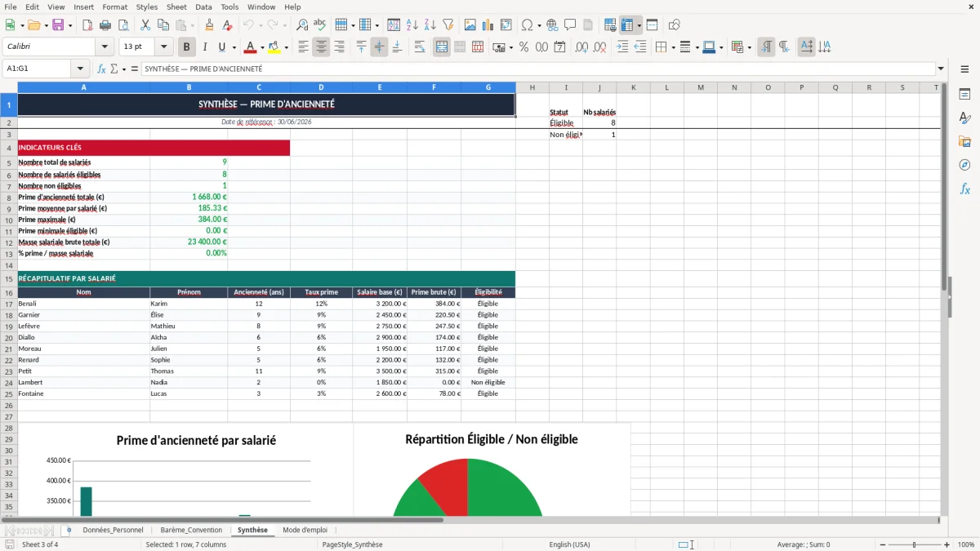Open Print Preview from the toolbar
Screen dimensions: 980x551
coord(122,25)
